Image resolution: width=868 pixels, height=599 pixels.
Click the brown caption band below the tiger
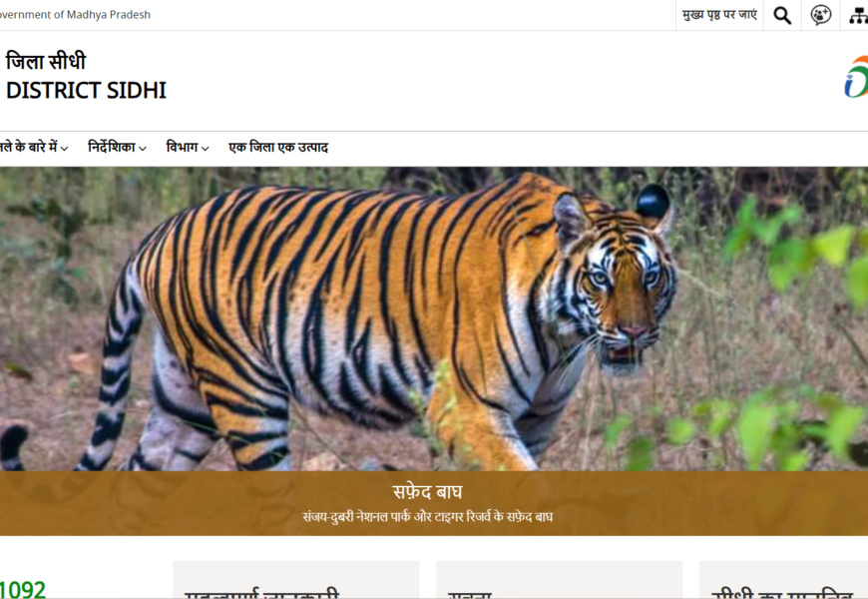tap(434, 503)
